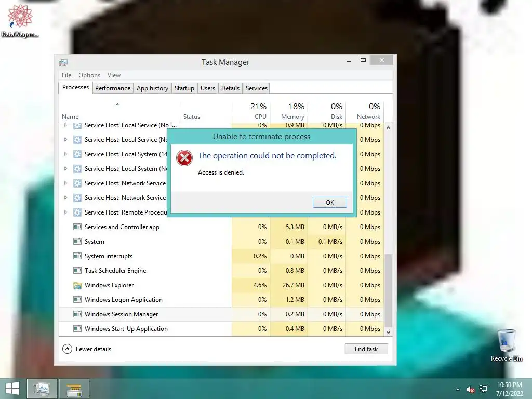Click the System interrupts process icon

pyautogui.click(x=77, y=256)
